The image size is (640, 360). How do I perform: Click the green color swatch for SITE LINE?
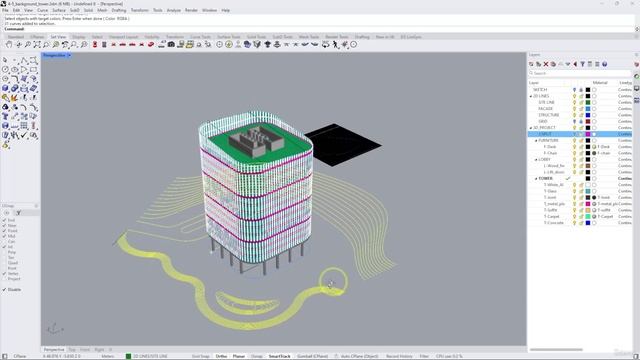(x=588, y=102)
